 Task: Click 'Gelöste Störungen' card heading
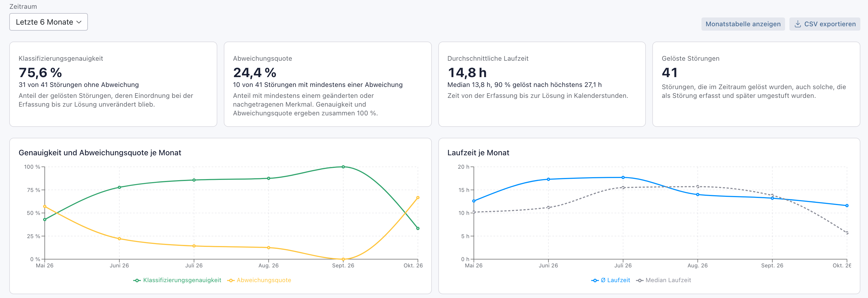(x=690, y=59)
